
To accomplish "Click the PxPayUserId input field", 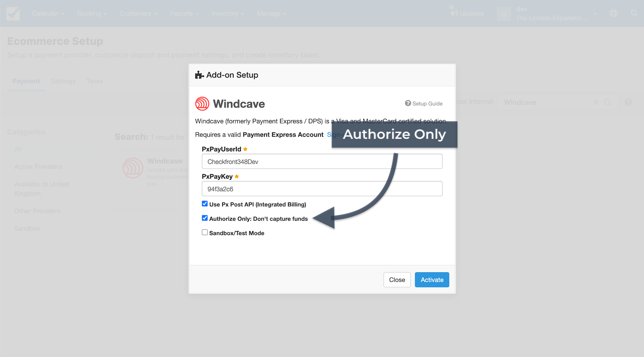I will click(322, 161).
